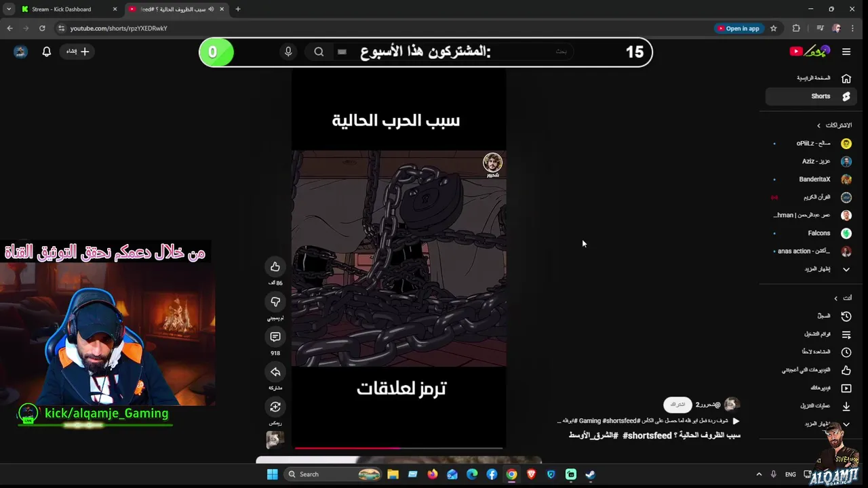The image size is (868, 488).
Task: Click the Open in app button
Action: pos(738,28)
